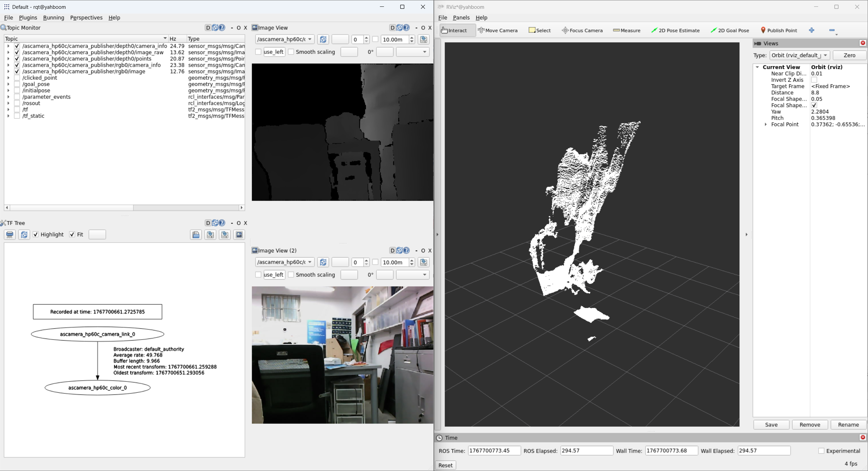Screen dimensions: 868x471
Task: Refresh the TF Tree graph
Action: pos(24,234)
